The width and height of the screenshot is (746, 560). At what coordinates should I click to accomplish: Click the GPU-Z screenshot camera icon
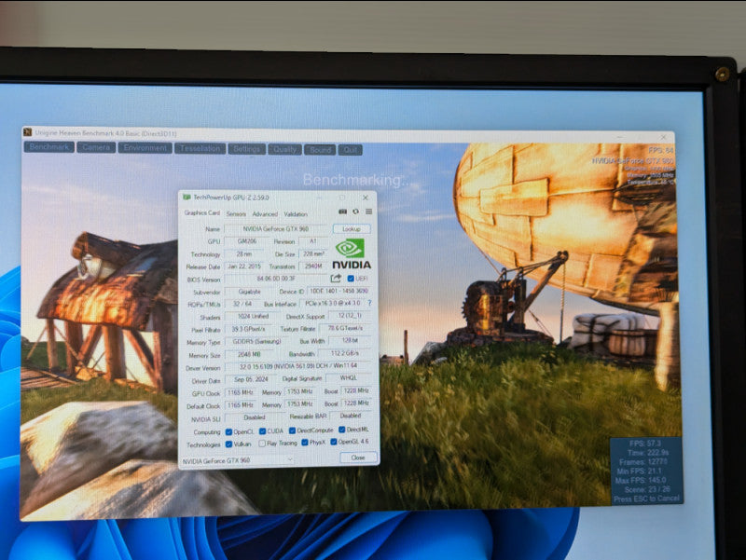point(342,212)
